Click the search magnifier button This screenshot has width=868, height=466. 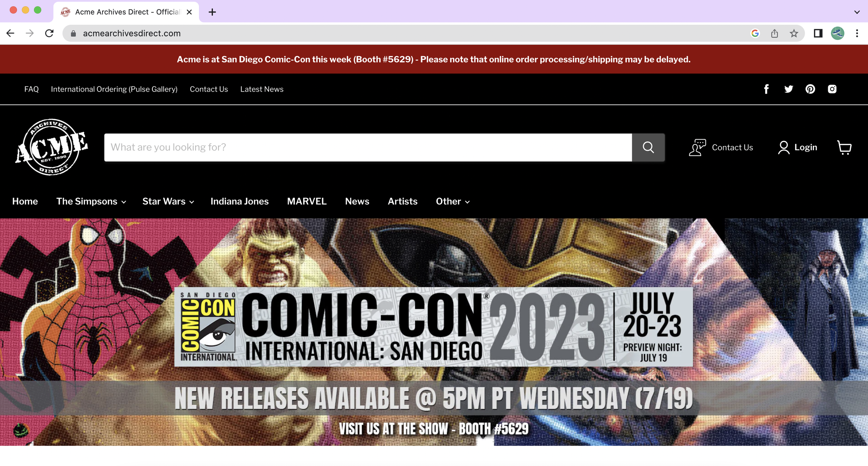tap(648, 147)
